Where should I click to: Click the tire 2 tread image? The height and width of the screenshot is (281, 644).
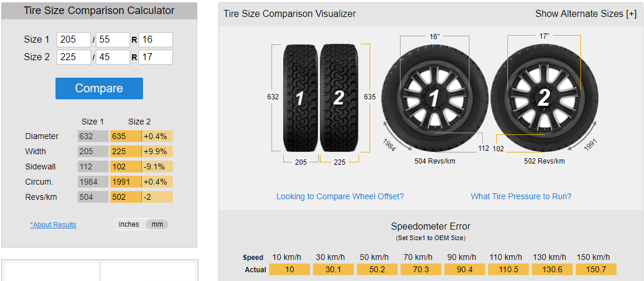pyautogui.click(x=339, y=98)
